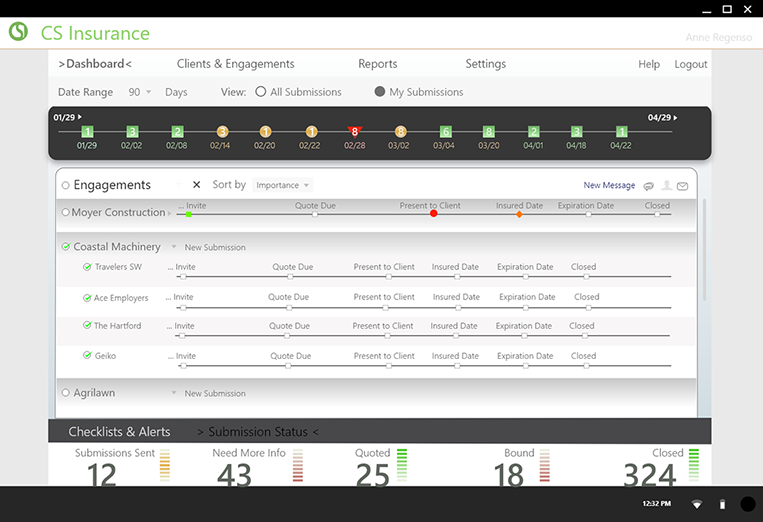Click the Logout link

690,64
